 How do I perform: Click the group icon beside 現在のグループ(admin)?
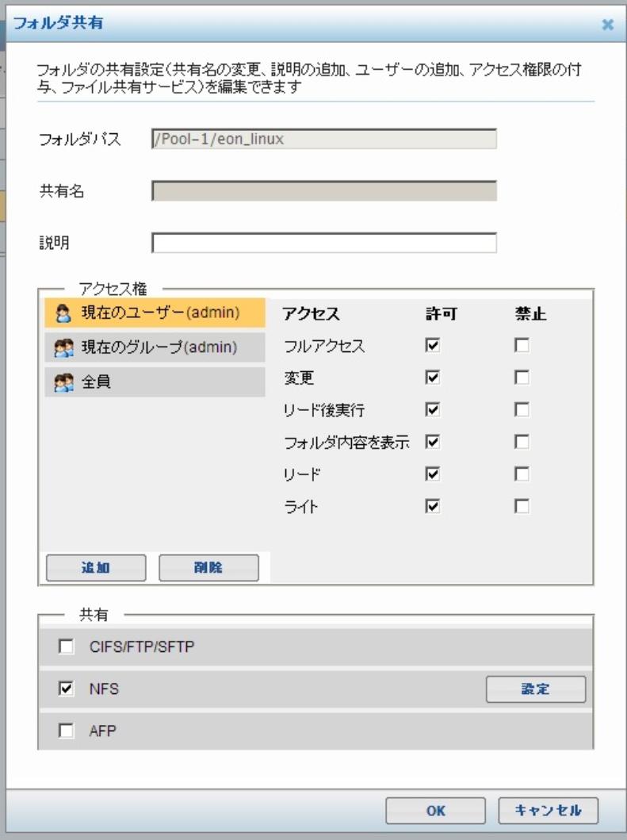point(64,347)
